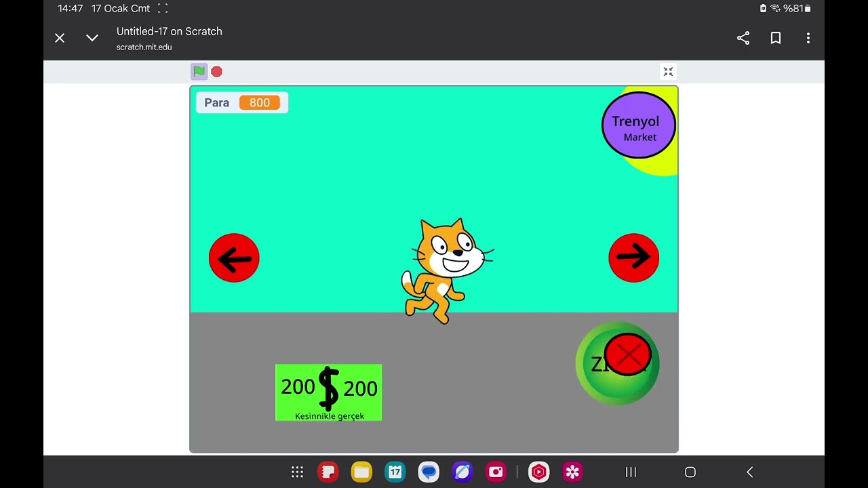Open the red Notes app in taskbar
This screenshot has width=868, height=488.
coord(328,472)
